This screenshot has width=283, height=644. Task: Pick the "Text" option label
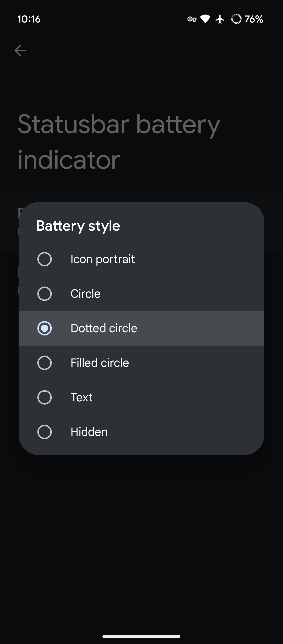tap(81, 397)
